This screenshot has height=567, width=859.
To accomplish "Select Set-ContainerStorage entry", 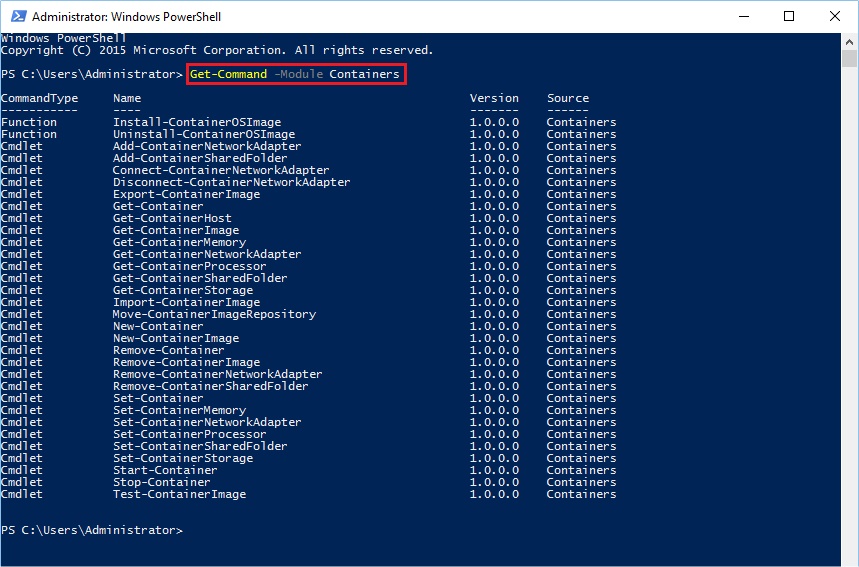I will click(x=183, y=459).
